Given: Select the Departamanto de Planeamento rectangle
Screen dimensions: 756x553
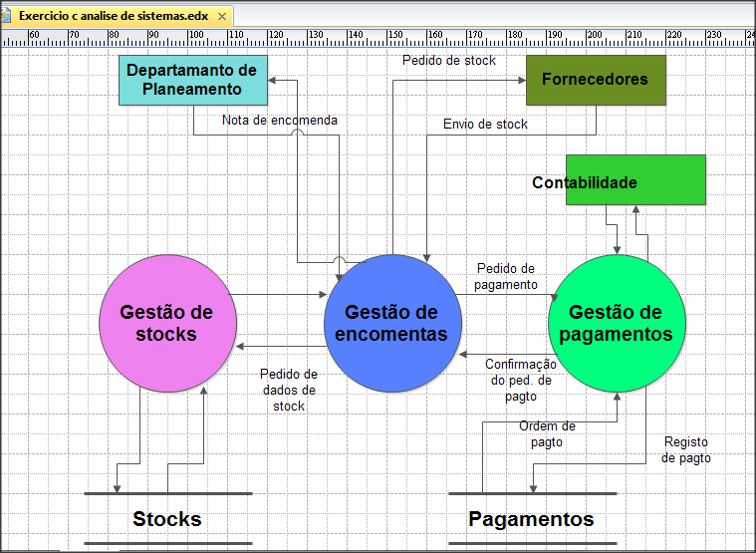Looking at the screenshot, I should click(x=191, y=81).
